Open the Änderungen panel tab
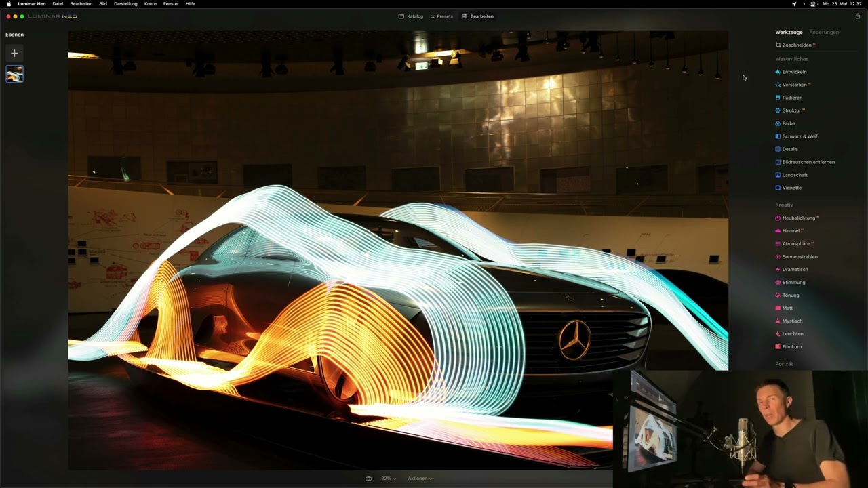Viewport: 868px width, 488px height. point(824,32)
